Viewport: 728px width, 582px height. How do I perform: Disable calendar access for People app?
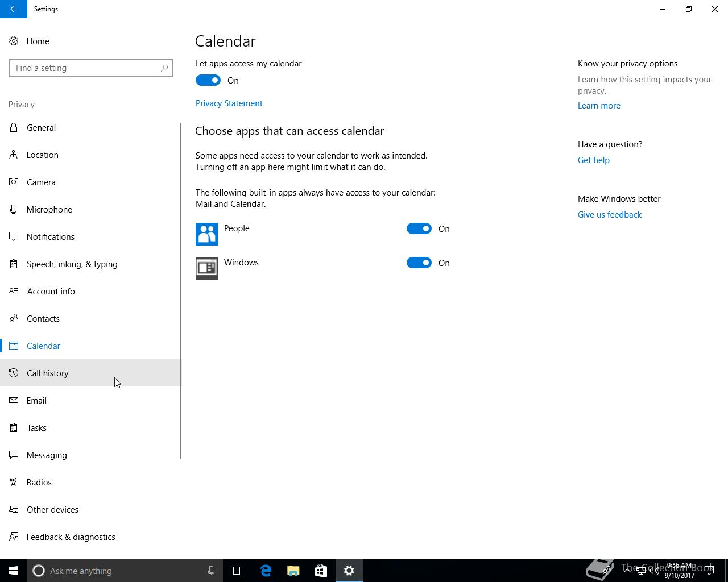pos(419,228)
